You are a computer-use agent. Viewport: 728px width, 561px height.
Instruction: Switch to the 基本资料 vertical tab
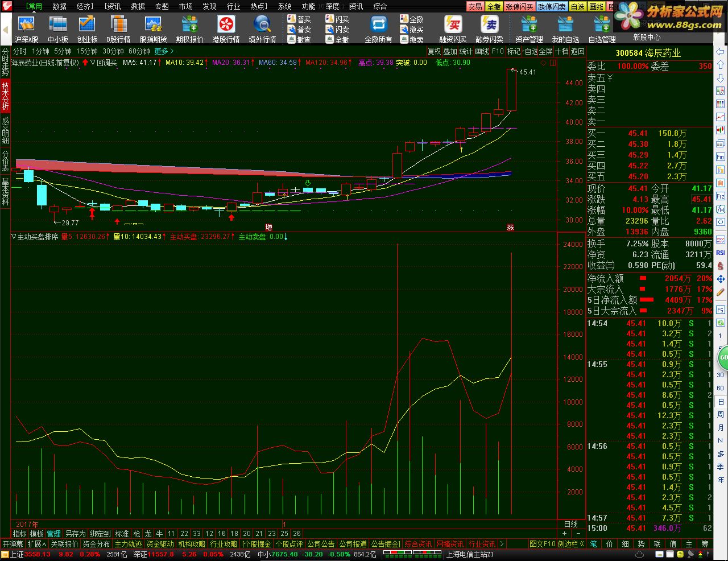5,192
